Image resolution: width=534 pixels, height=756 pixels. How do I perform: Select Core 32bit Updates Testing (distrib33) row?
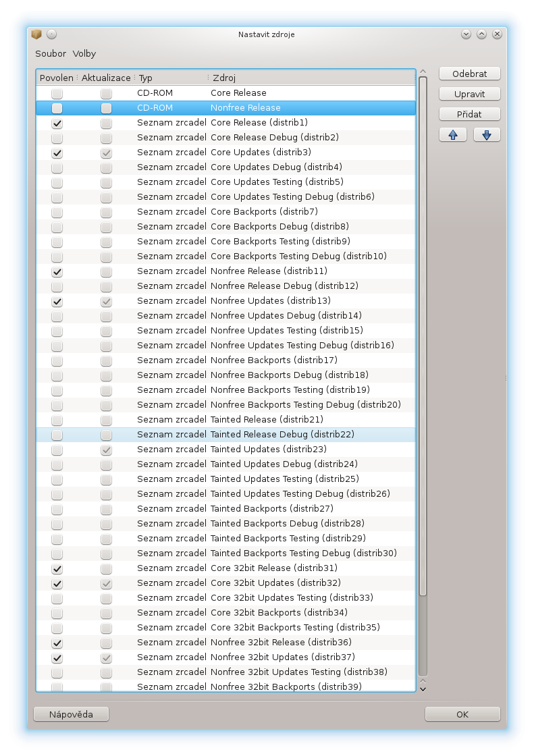point(225,598)
